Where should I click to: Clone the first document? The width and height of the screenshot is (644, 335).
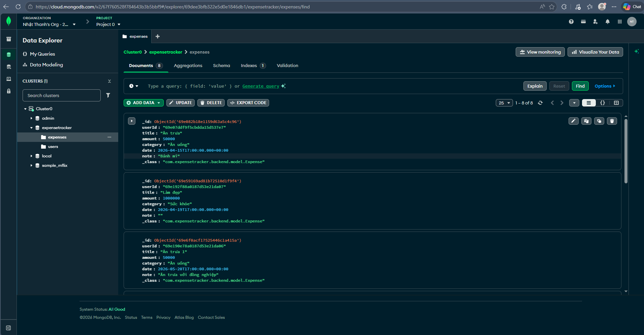(599, 121)
